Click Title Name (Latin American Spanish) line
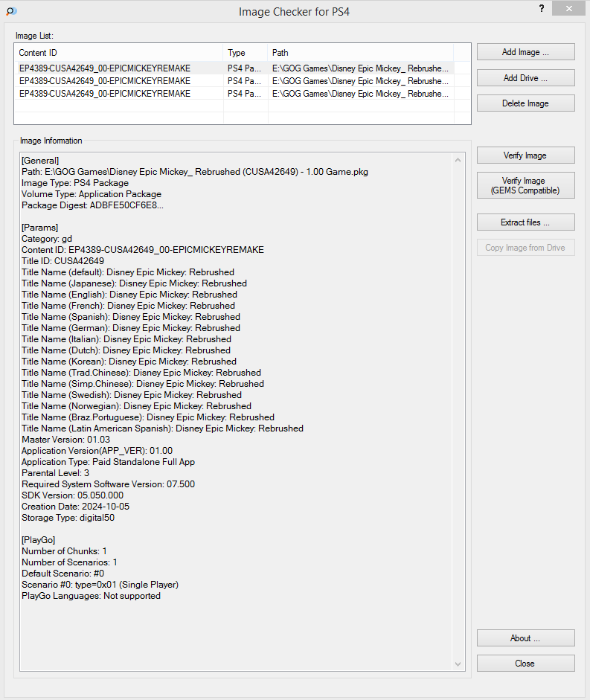This screenshot has width=590, height=700. pos(163,428)
